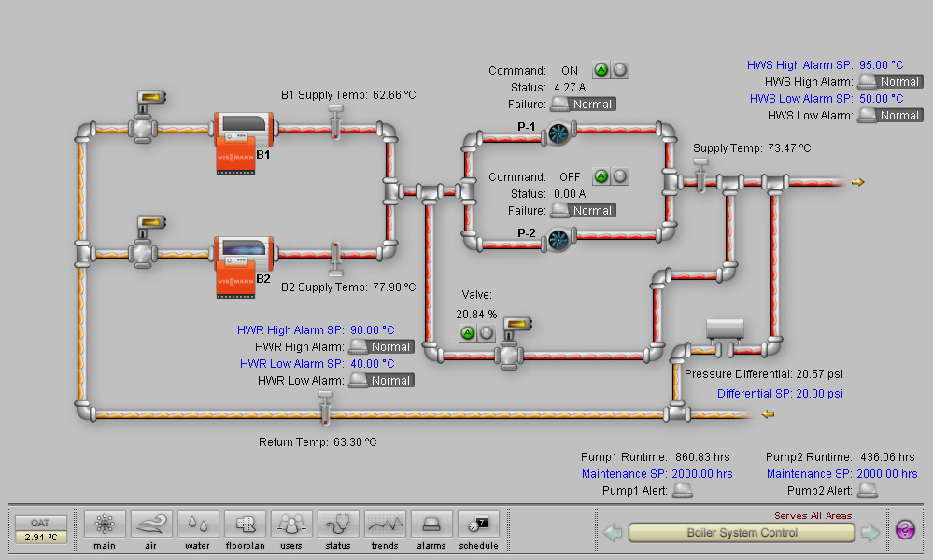Open the status stethoscope icon

[338, 523]
